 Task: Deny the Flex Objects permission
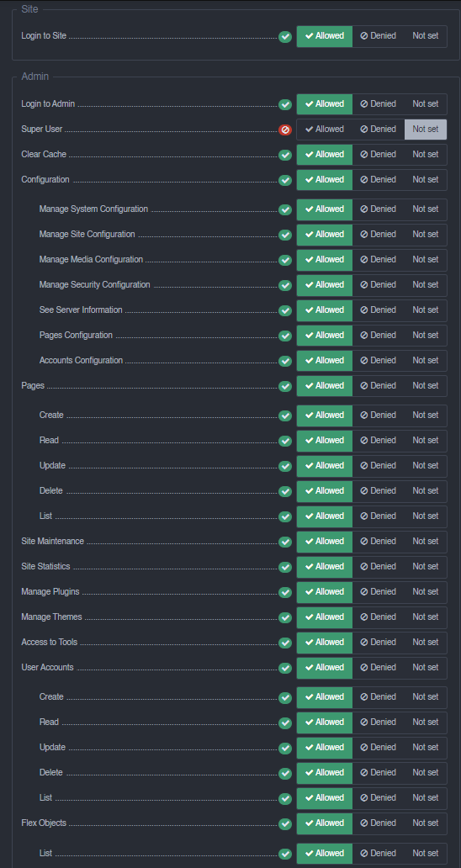coord(379,823)
